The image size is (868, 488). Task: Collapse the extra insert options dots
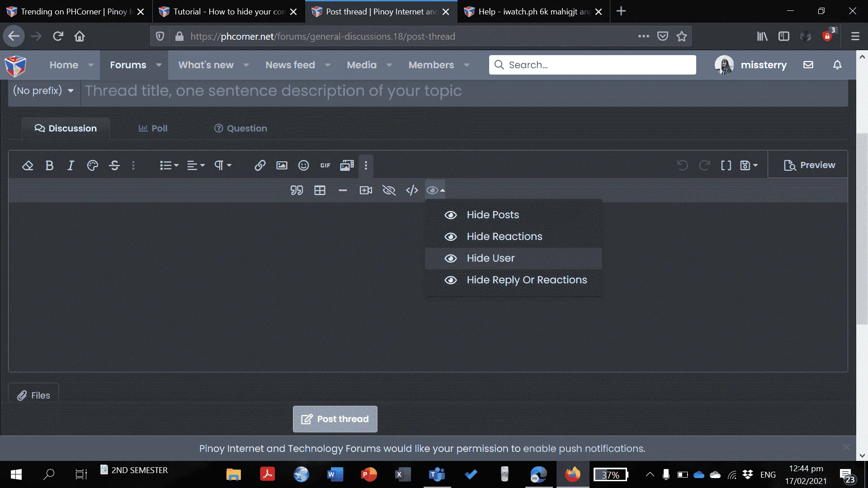pos(366,165)
